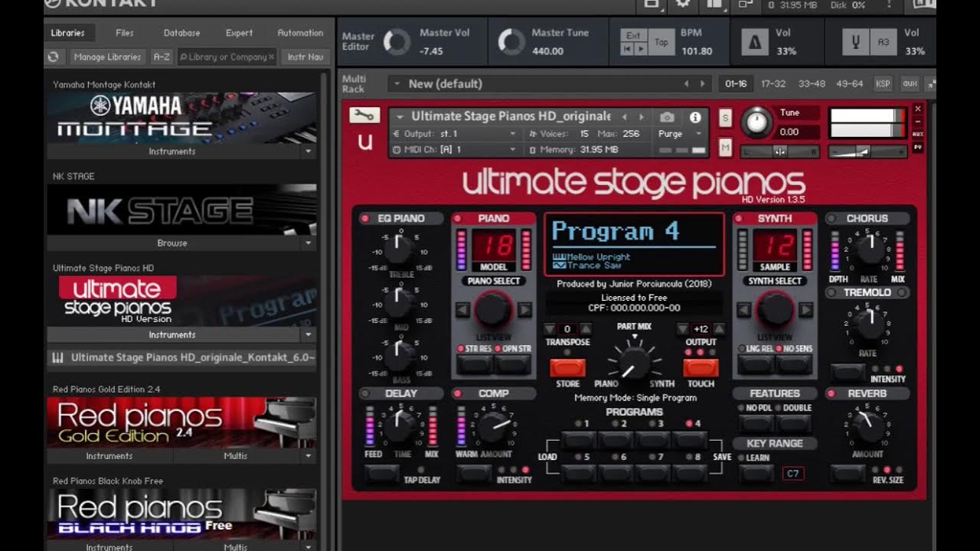Open the instrument Output dropdown
Screen dimensions: 980x551
456,133
